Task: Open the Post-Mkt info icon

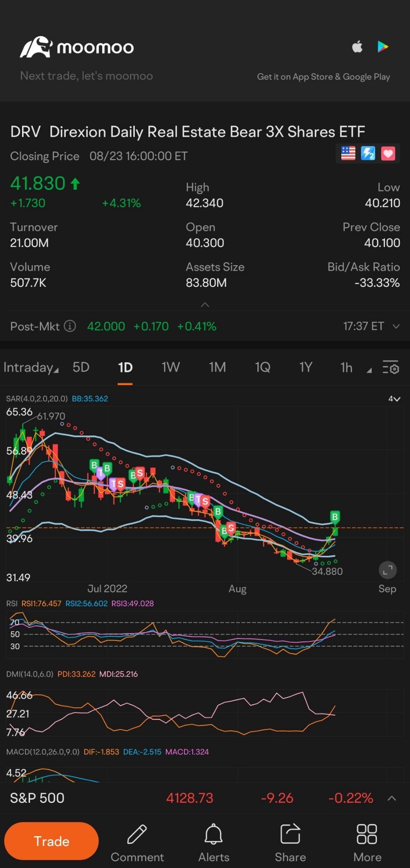Action: tap(70, 326)
